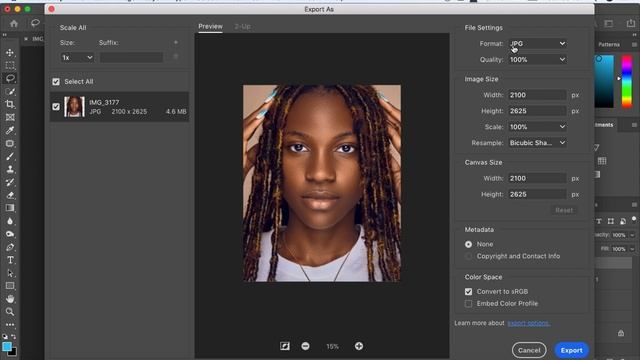The image size is (640, 360).
Task: Click the Canvas Size Height field
Action: [x=537, y=194]
